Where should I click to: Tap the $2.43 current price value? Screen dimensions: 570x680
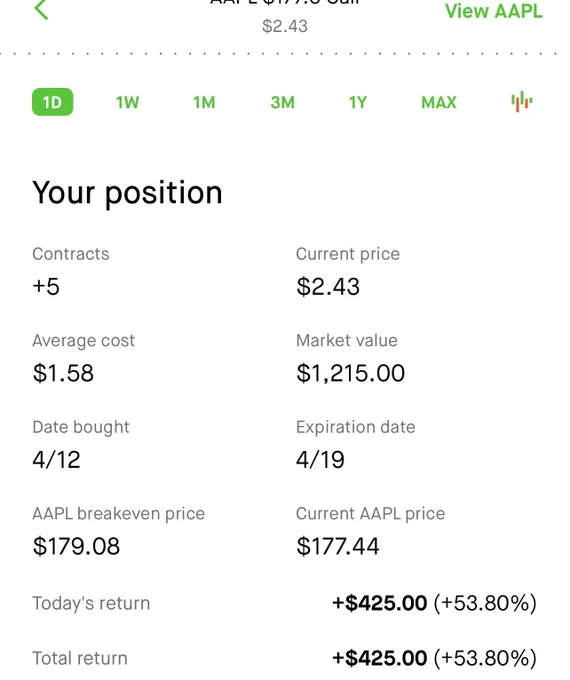[x=328, y=287]
